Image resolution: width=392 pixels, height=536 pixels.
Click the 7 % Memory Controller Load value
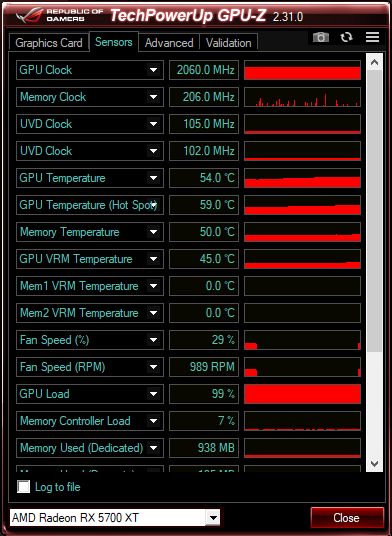204,421
